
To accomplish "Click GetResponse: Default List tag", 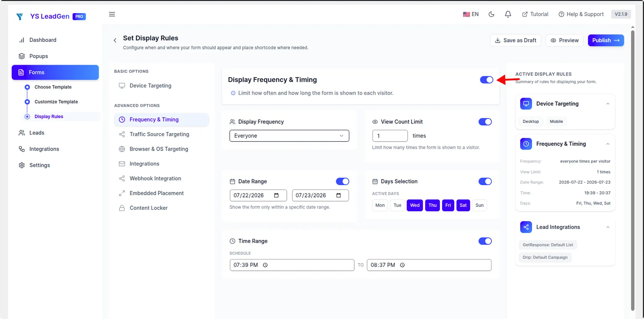I will coord(548,245).
